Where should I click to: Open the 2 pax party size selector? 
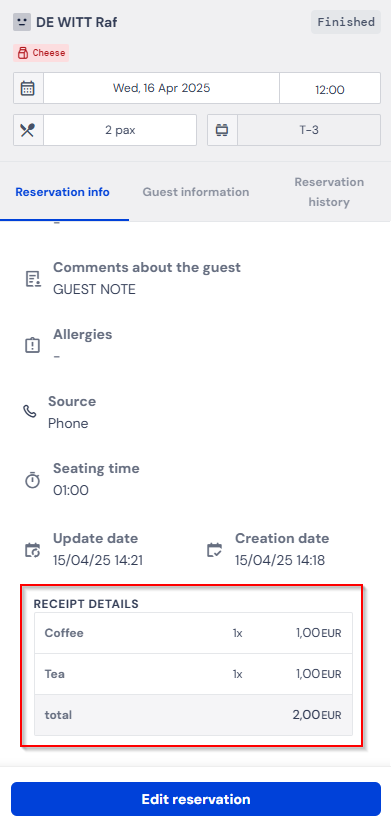[x=120, y=130]
